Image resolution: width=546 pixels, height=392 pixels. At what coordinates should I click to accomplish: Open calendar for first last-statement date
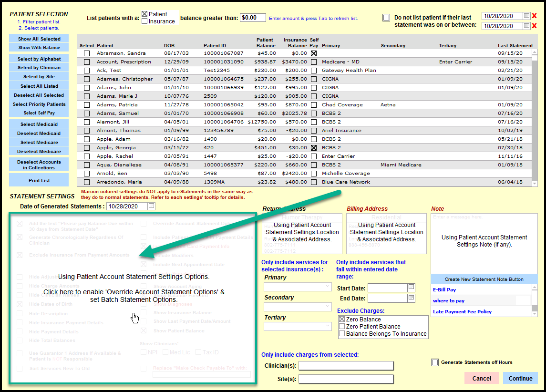(526, 16)
